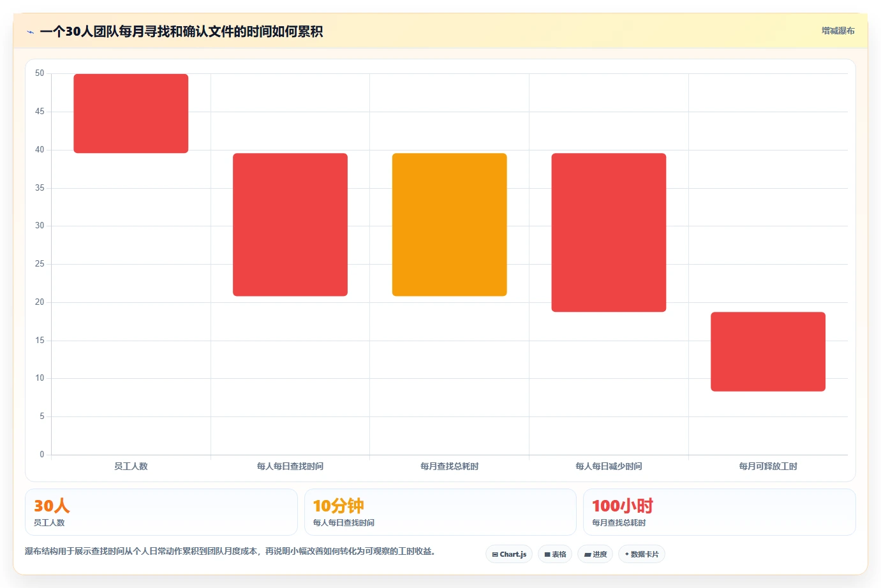Click the x-axis label 每月查找总耗时
This screenshot has width=881, height=588.
[450, 466]
